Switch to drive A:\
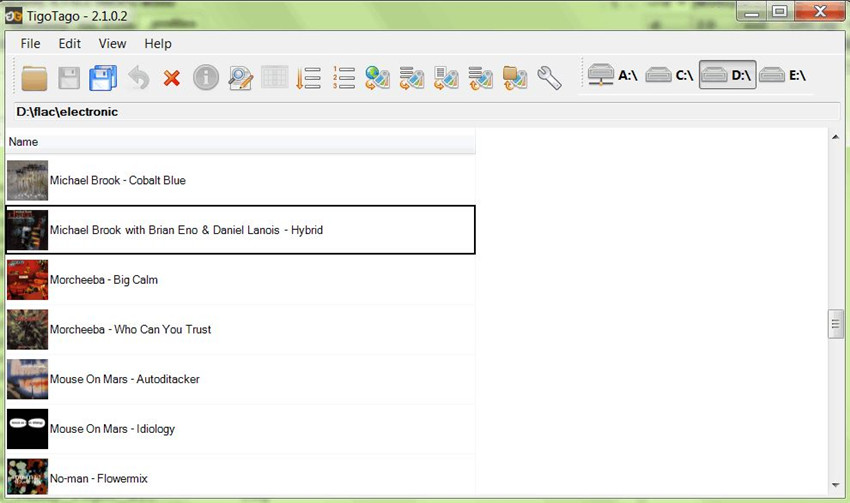850x503 pixels. pyautogui.click(x=613, y=75)
